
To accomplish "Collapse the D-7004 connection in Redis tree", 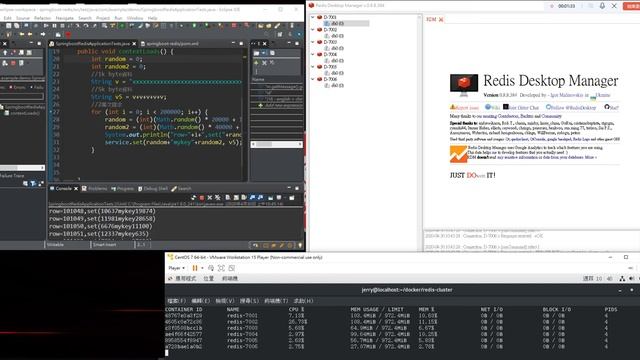I will point(313,54).
